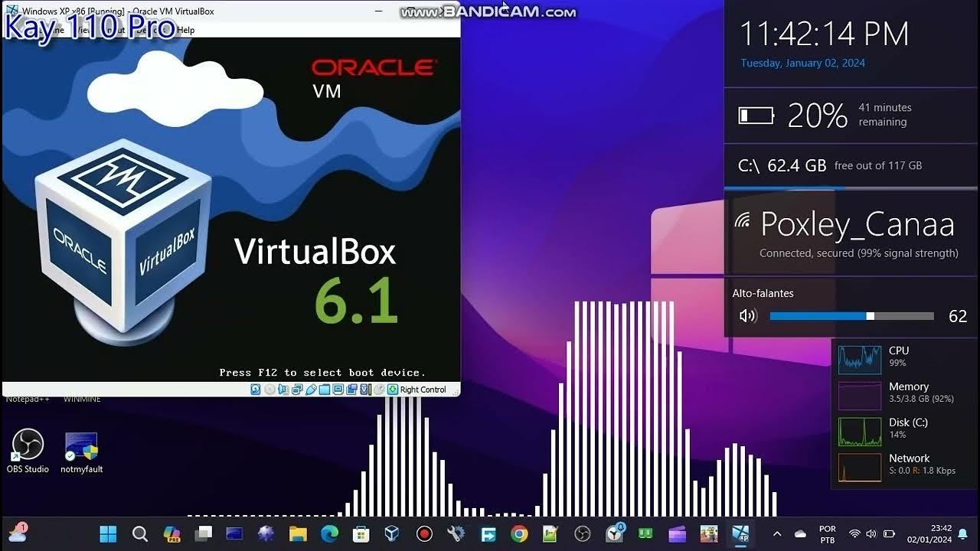The width and height of the screenshot is (980, 551).
Task: Open Google Chrome from the taskbar
Action: point(519,533)
